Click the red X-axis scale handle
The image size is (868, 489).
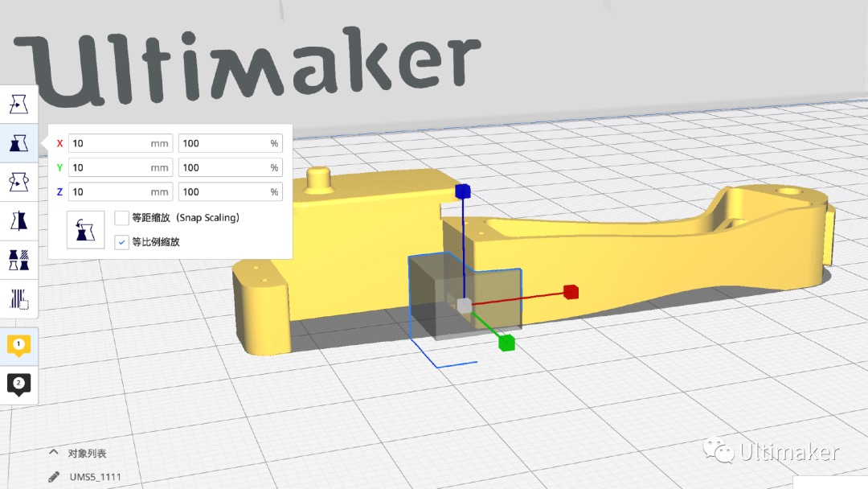(x=571, y=292)
